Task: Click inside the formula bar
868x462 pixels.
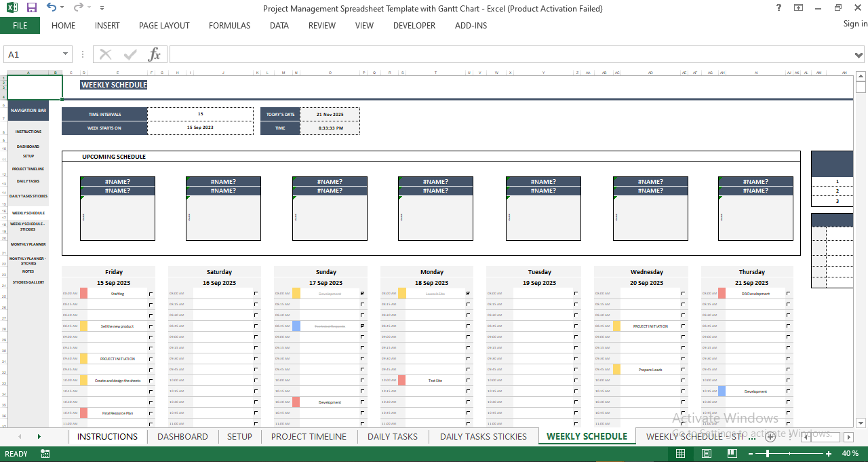Action: [407, 54]
